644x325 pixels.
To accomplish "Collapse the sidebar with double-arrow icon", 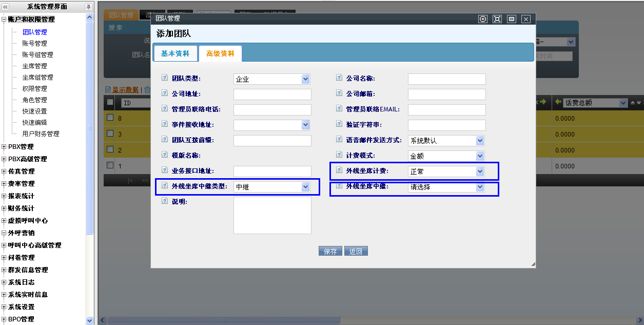I will point(5,7).
